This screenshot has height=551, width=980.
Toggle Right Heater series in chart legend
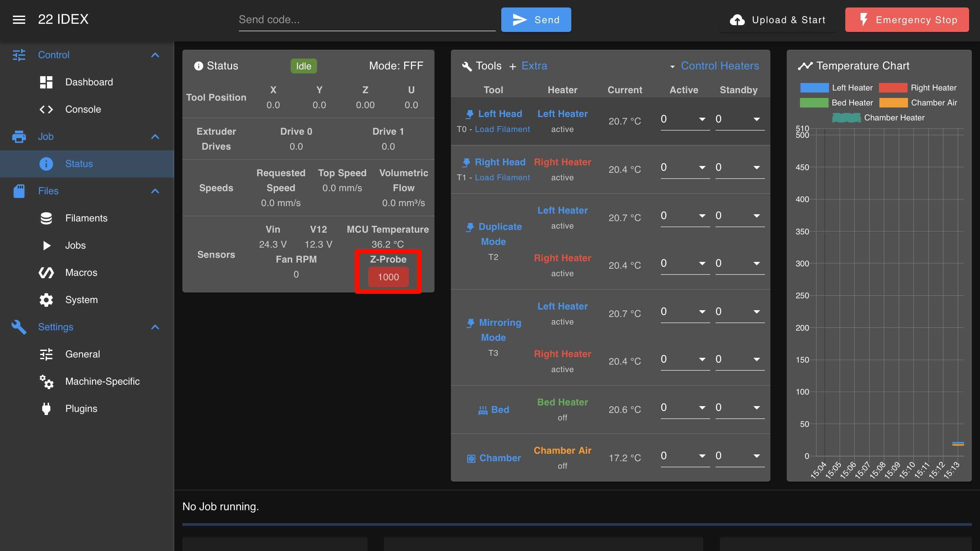coord(917,88)
